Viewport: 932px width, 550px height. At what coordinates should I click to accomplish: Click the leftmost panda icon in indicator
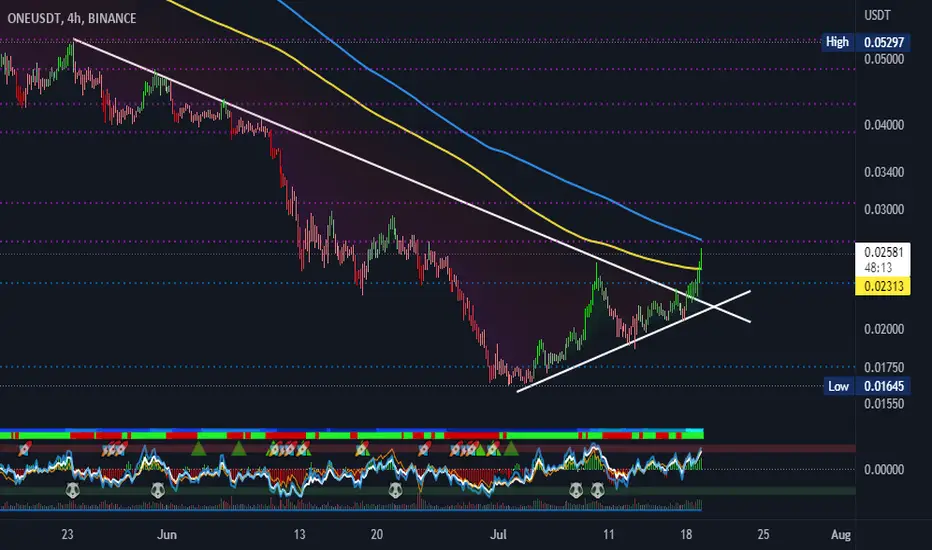point(73,491)
